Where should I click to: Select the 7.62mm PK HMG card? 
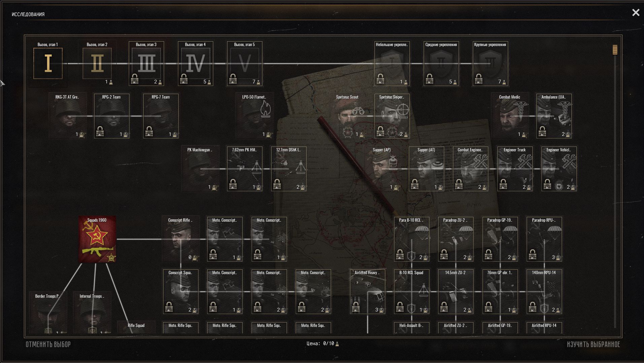245,169
